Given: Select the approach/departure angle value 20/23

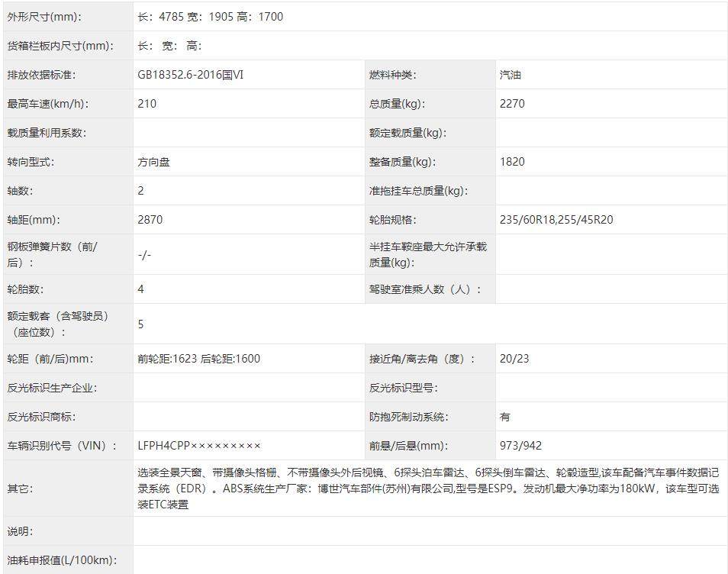Looking at the screenshot, I should point(514,359).
